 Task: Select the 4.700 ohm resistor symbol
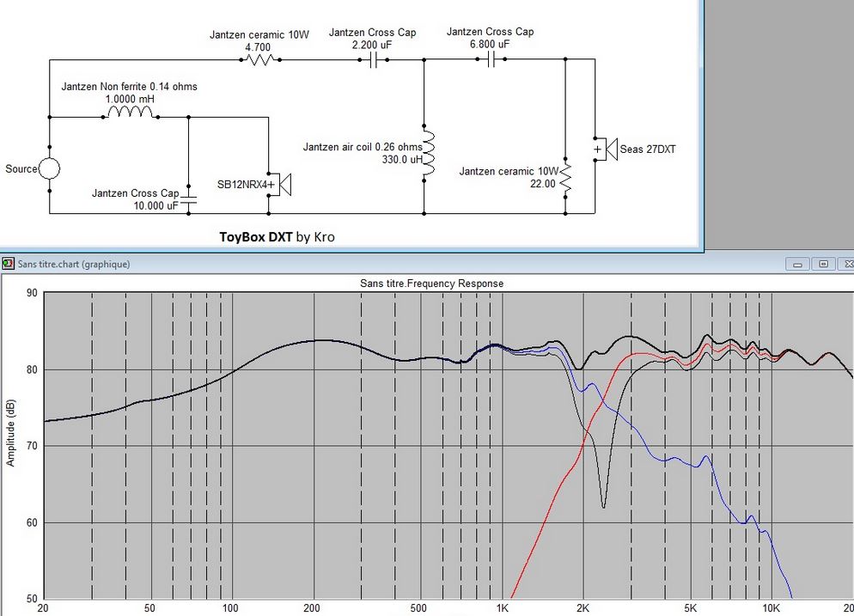coord(260,59)
